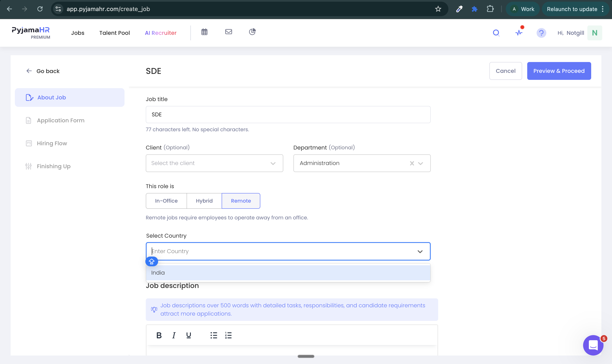Insert a numbered list in description
This screenshot has width=612, height=364.
pos(228,335)
